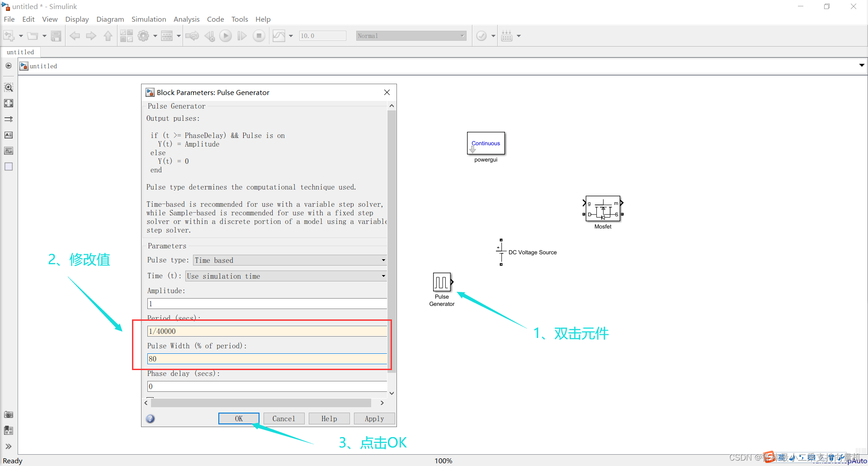
Task: Open the Simulation Data Inspector icon
Action: tap(279, 36)
